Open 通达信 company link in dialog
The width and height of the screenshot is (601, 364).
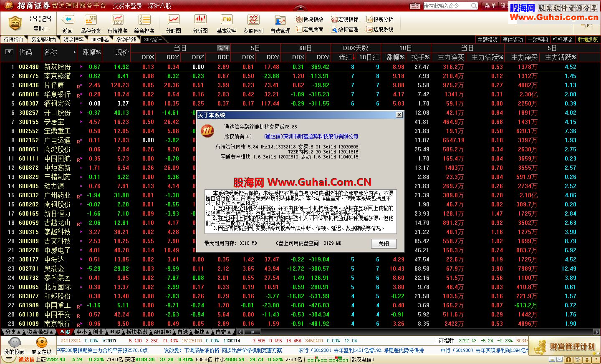(x=311, y=136)
